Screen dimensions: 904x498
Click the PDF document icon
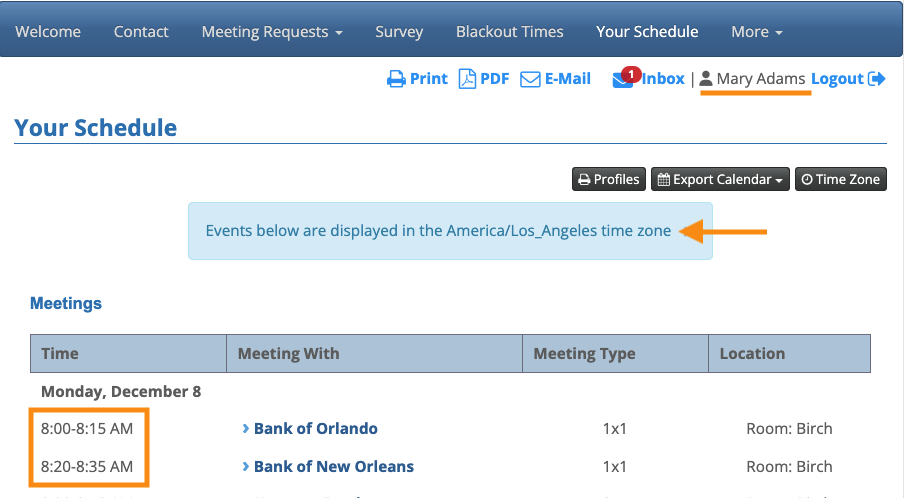[x=467, y=79]
